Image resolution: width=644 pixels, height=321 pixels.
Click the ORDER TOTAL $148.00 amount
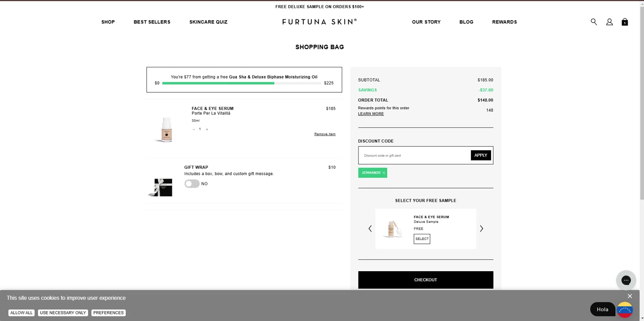485,100
